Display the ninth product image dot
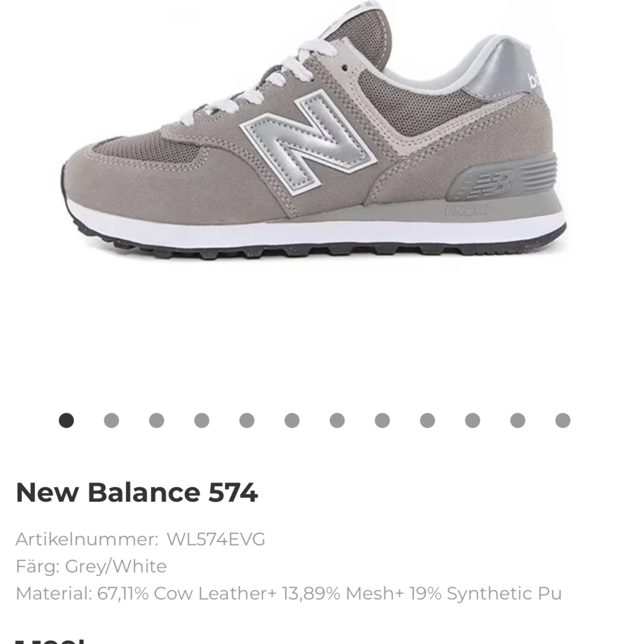 coord(428,420)
